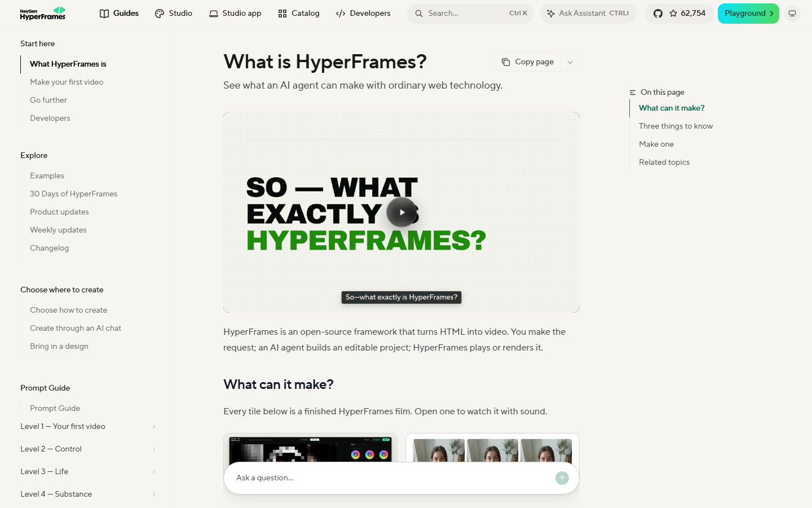Open Bring in a design

click(x=59, y=347)
